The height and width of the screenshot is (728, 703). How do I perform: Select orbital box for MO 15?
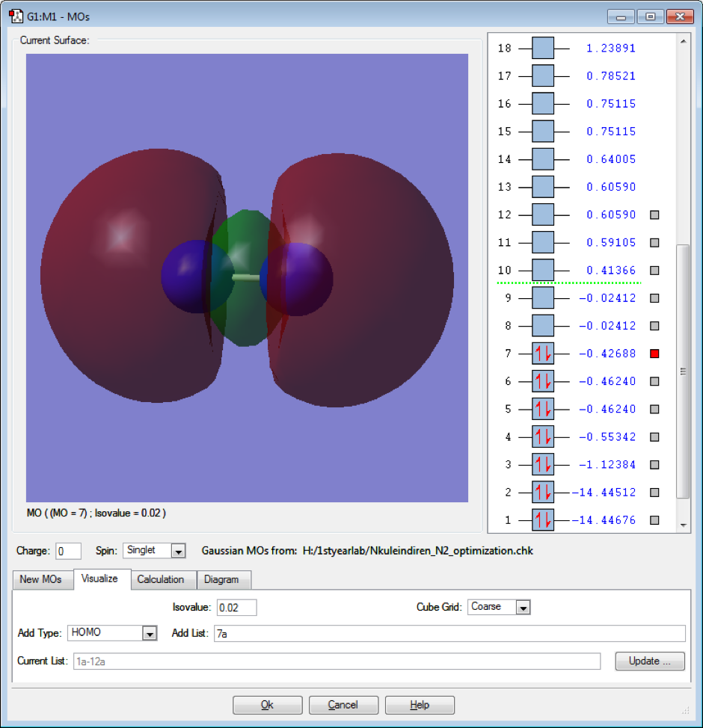[x=543, y=132]
